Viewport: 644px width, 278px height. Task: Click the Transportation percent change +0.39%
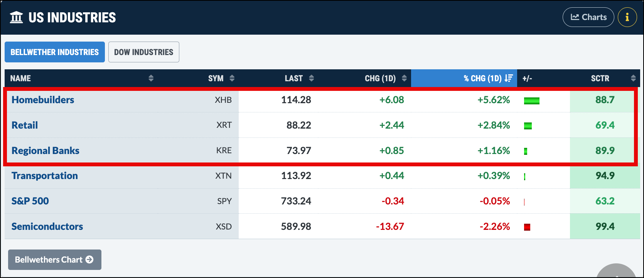[494, 176]
